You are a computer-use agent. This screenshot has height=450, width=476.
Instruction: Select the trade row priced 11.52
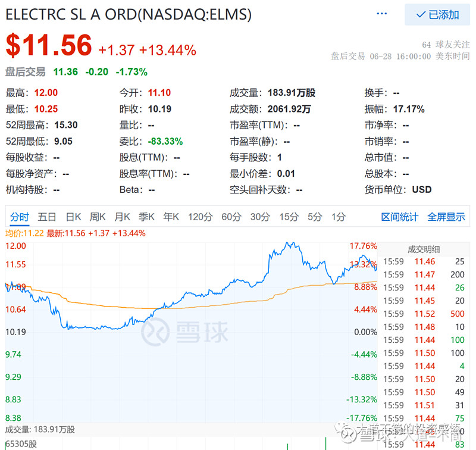tap(424, 314)
